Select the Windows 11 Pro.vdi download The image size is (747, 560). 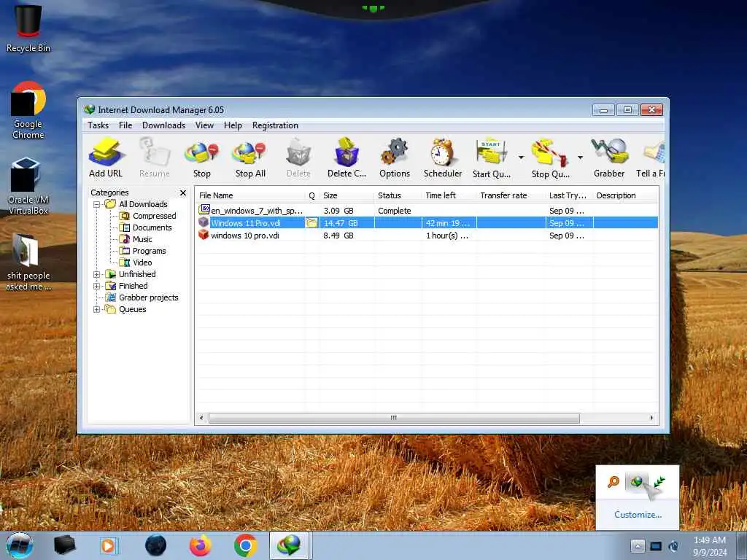coord(427,223)
